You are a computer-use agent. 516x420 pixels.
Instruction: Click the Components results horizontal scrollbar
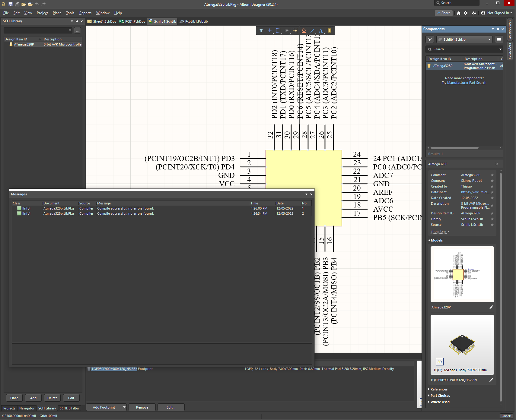click(x=454, y=148)
